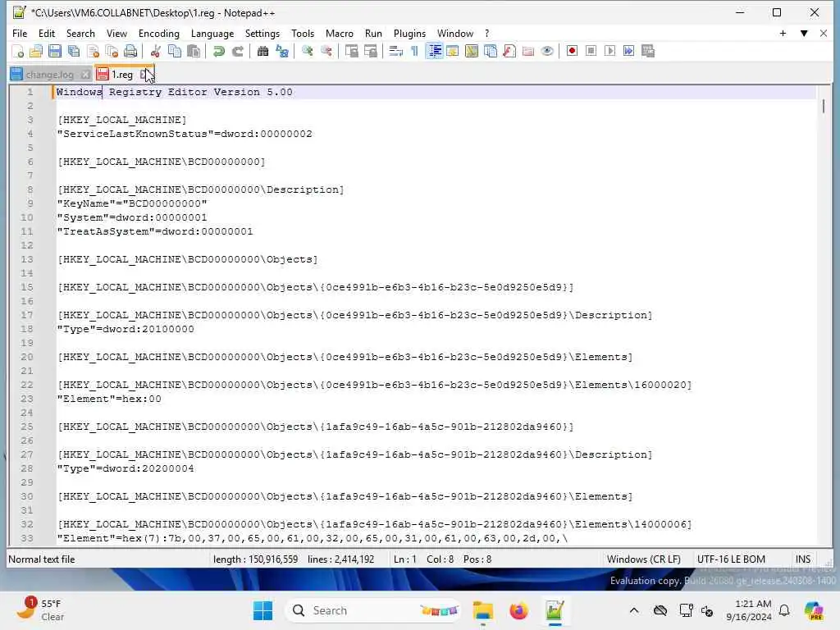Click Synchronize Vertical Scrolling icon
840x630 pixels.
pos(351,51)
